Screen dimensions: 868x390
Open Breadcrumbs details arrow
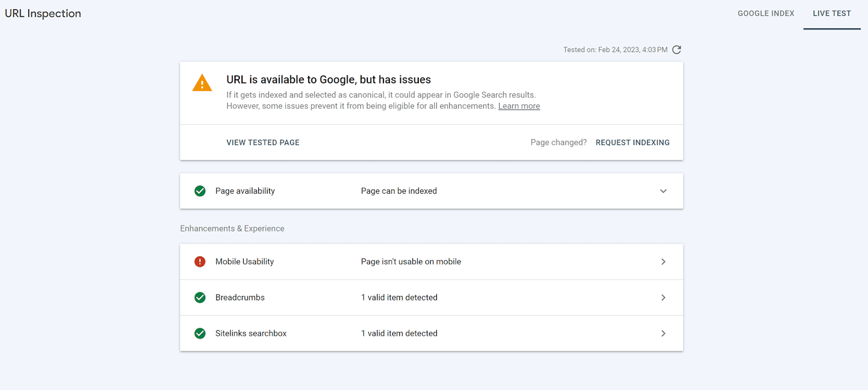coord(663,297)
